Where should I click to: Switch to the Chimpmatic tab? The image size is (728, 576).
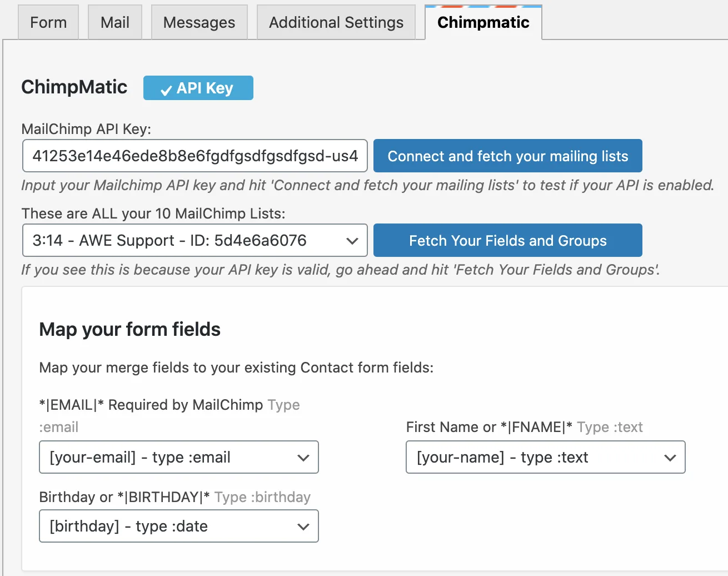point(482,22)
